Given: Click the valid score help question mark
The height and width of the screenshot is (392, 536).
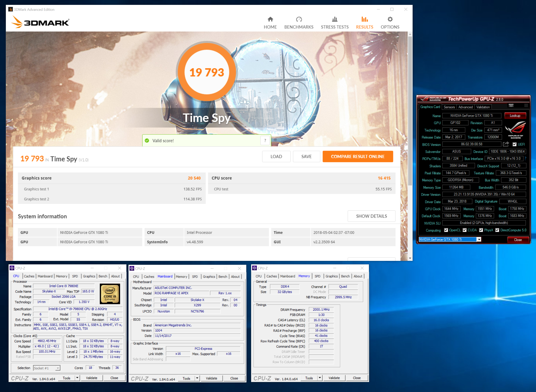Looking at the screenshot, I should (x=265, y=141).
